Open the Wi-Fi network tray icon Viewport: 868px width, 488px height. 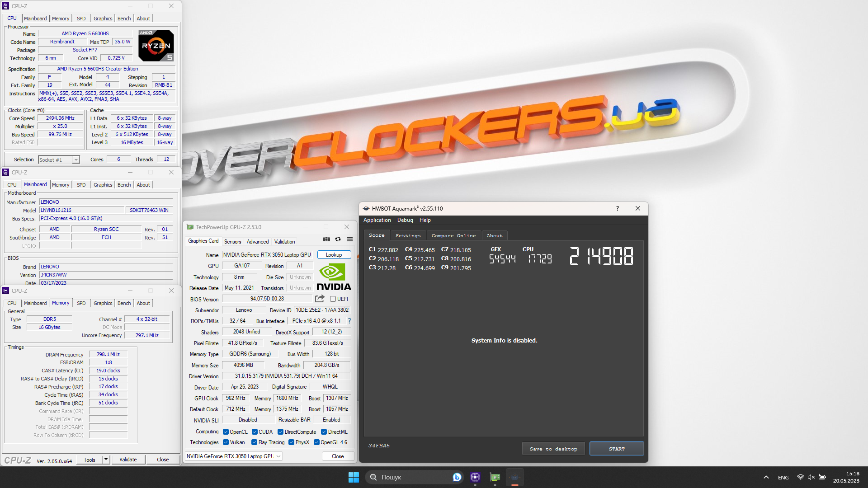(800, 477)
